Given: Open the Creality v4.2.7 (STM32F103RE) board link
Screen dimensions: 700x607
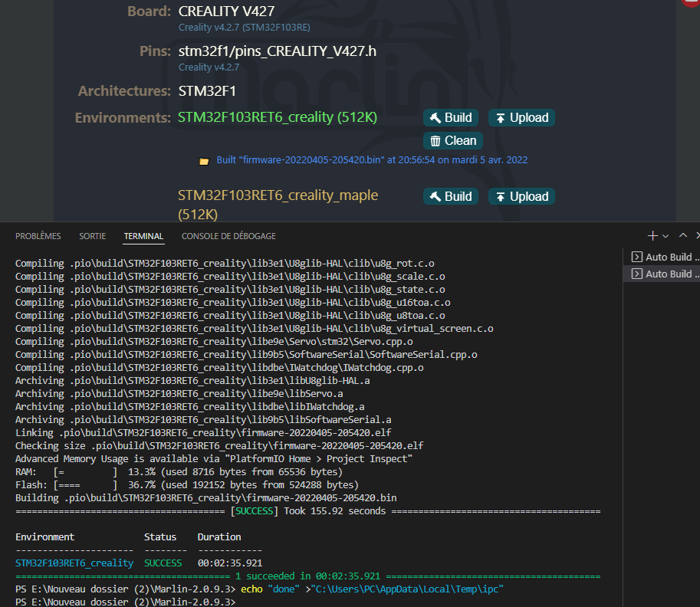Looking at the screenshot, I should click(245, 28).
